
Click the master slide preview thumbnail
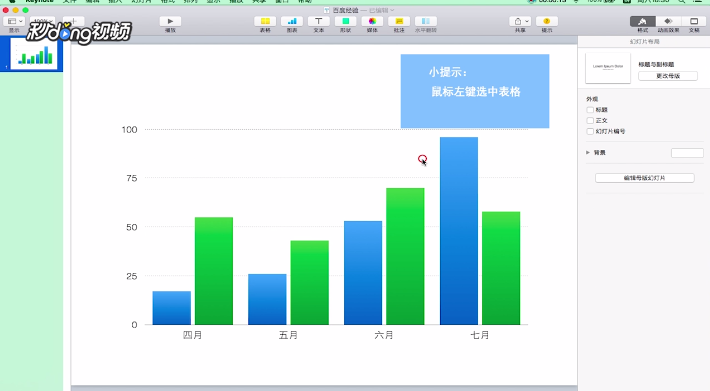[608, 68]
